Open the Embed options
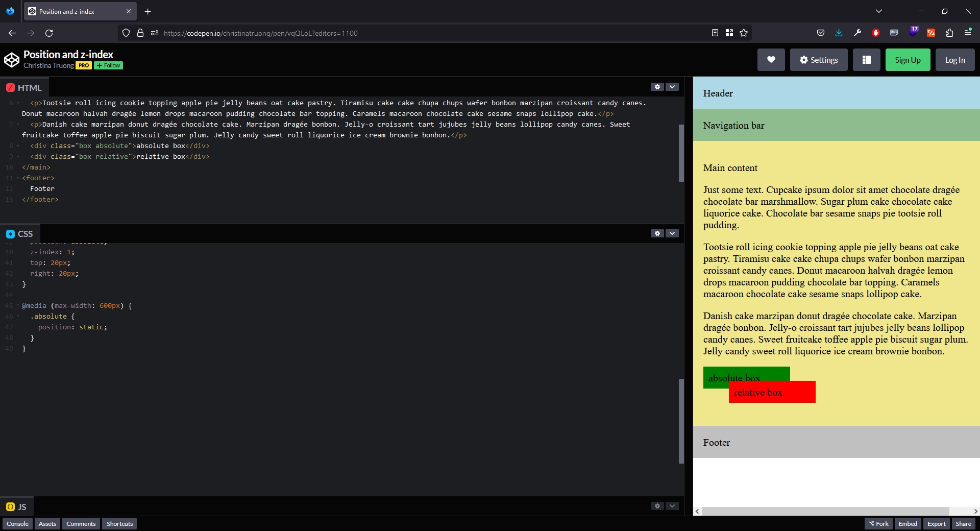The height and width of the screenshot is (531, 980). pos(908,524)
